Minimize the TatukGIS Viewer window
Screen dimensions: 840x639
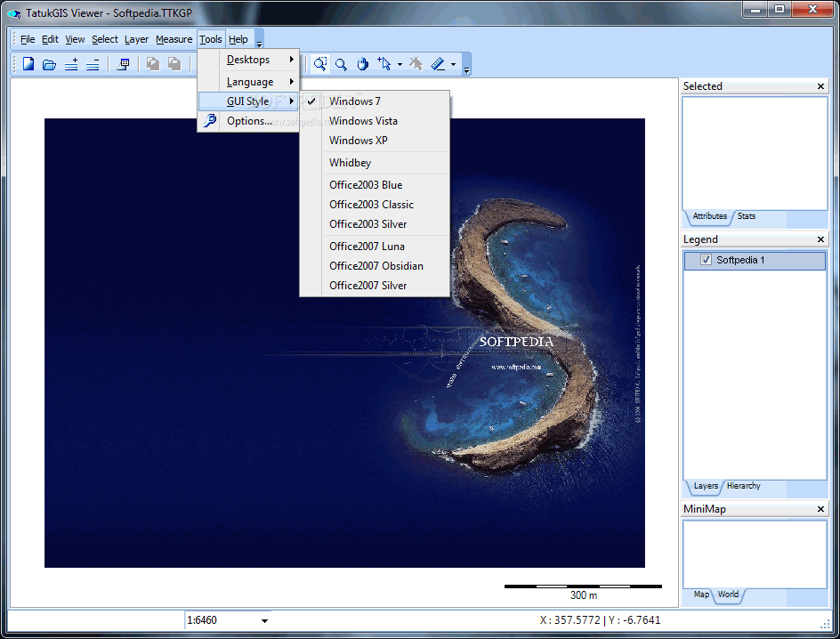click(x=755, y=9)
